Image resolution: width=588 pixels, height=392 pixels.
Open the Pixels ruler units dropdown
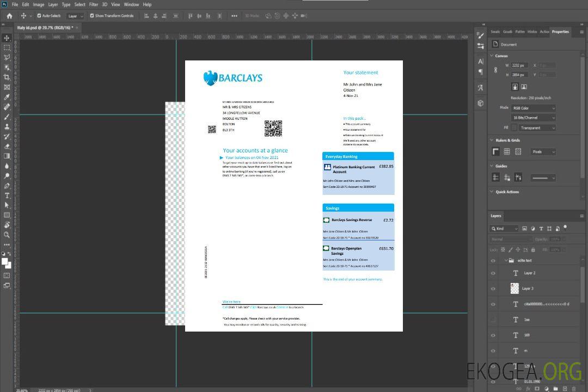tap(543, 151)
